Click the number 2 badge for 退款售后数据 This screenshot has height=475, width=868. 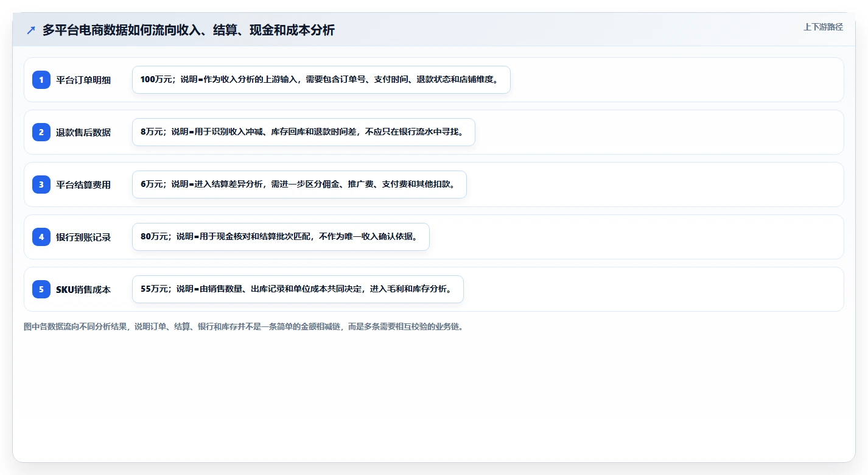point(41,132)
